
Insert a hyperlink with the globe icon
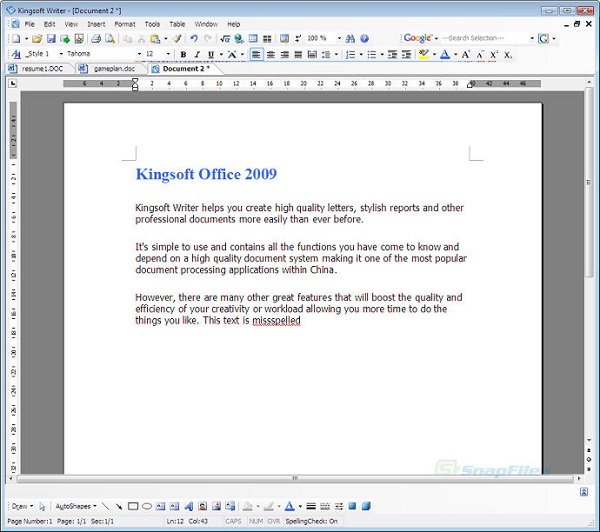click(x=239, y=39)
